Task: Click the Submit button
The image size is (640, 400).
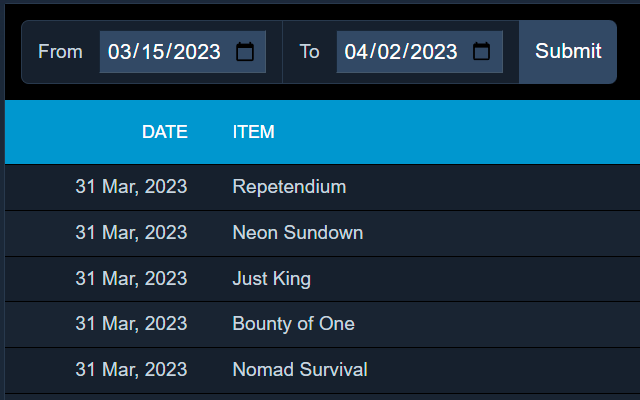Action: [568, 52]
